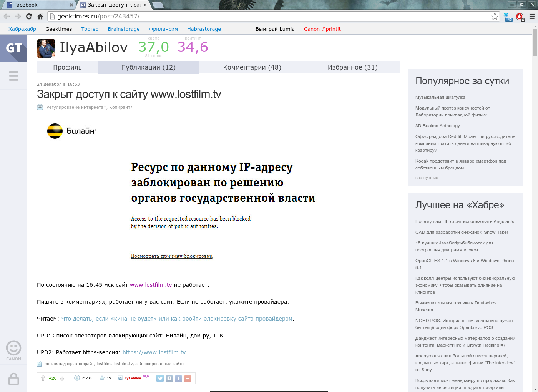Open the Тостер link in top bar
The height and width of the screenshot is (392, 538).
[x=90, y=29]
